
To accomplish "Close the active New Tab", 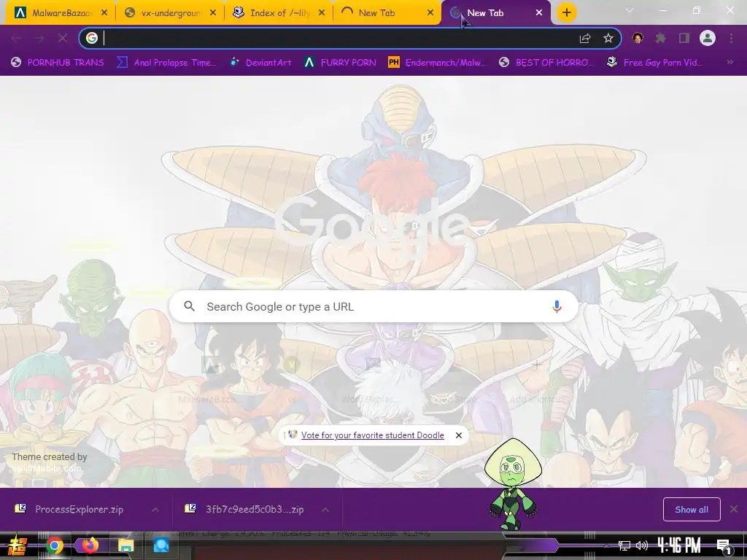I will (x=539, y=13).
